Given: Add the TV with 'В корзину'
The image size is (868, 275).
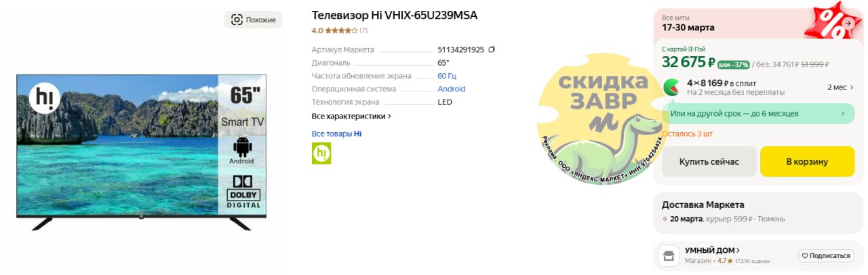Looking at the screenshot, I should point(807,162).
